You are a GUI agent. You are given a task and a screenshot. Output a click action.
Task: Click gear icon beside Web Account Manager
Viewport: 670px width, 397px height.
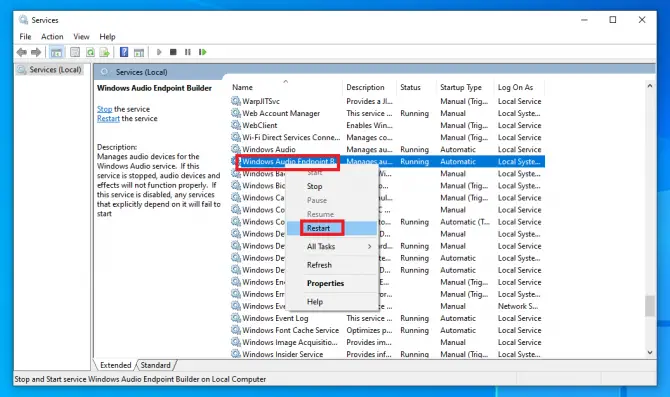[235, 113]
